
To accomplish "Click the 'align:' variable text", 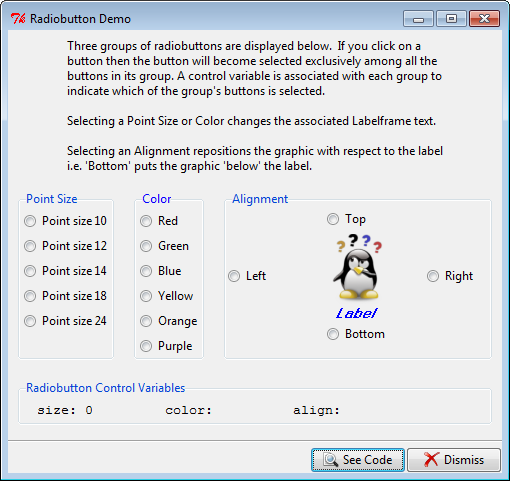I will pyautogui.click(x=316, y=411).
